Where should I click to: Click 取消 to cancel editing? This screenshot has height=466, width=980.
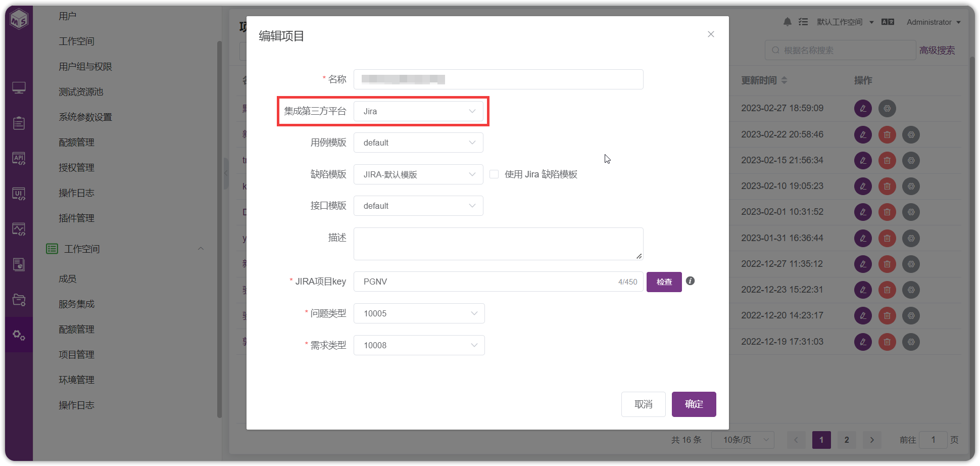[x=644, y=404]
